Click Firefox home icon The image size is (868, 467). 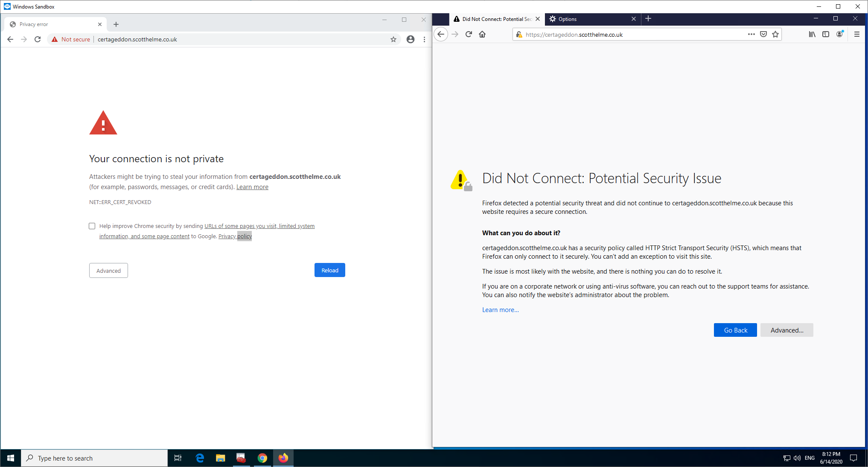[482, 35]
